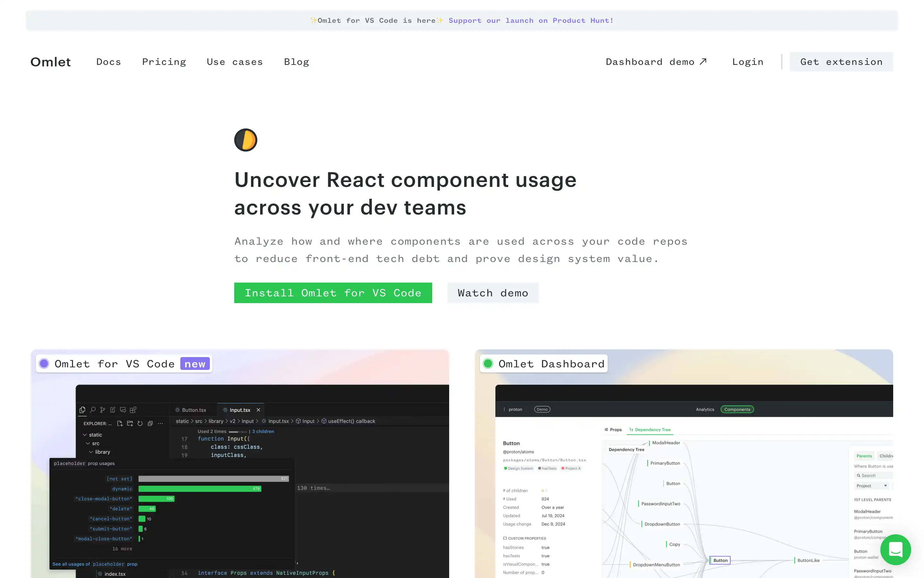Open the Docs page
This screenshot has width=924, height=578.
(x=108, y=62)
